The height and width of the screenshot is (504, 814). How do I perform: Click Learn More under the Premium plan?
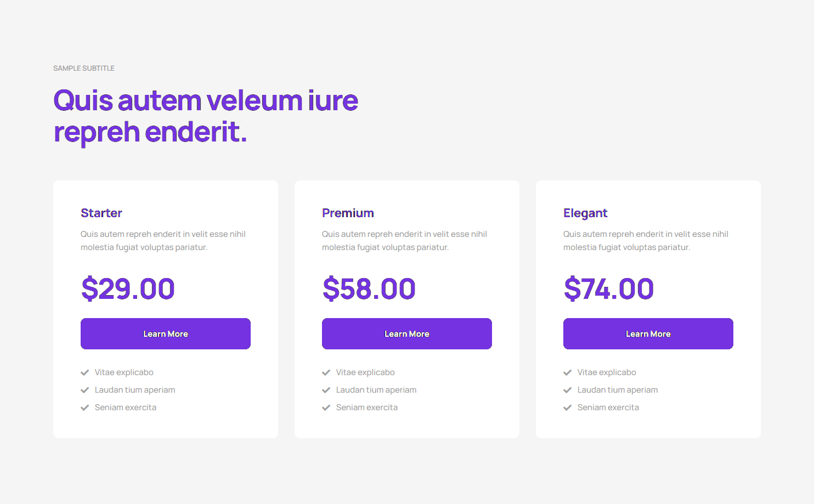click(x=406, y=333)
